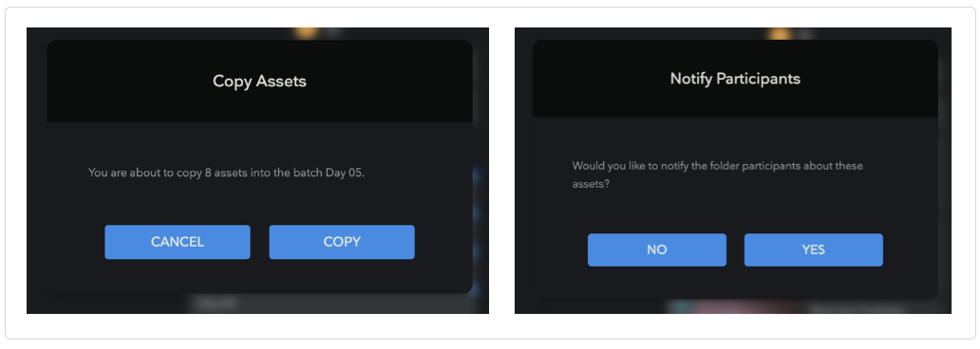Decline notification by selecting NO
This screenshot has width=980, height=349.
tap(657, 249)
